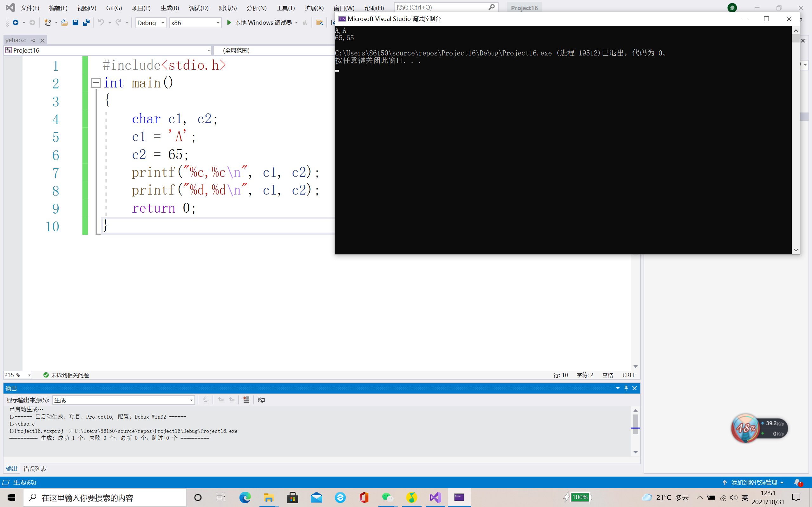Image resolution: width=812 pixels, height=507 pixels.
Task: Click 添加到源代码管理 in the status bar
Action: [754, 482]
